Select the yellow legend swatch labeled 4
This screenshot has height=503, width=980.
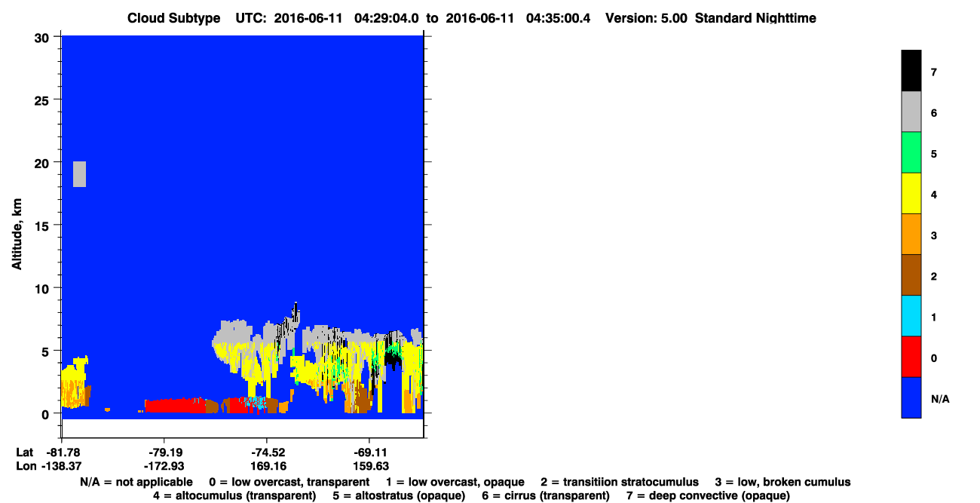pyautogui.click(x=911, y=193)
